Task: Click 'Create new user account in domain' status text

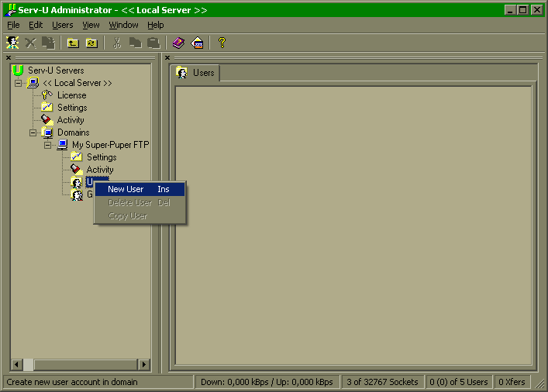Action: point(72,382)
